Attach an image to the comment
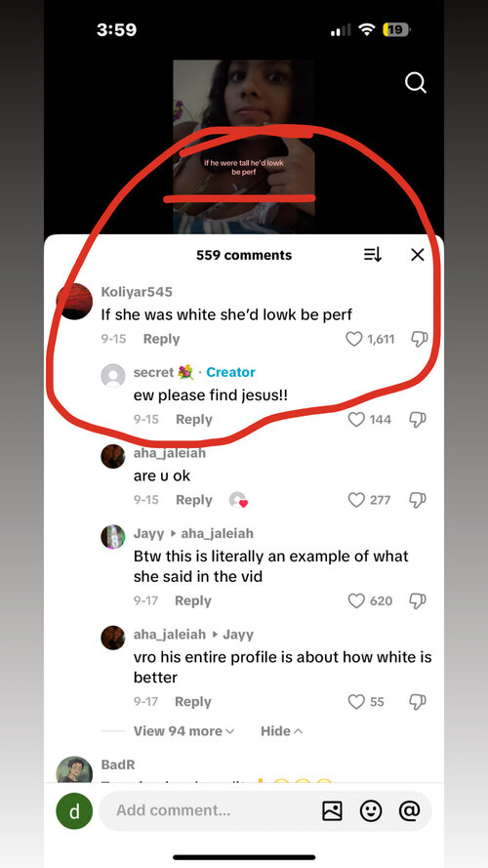This screenshot has width=488, height=868. (332, 811)
